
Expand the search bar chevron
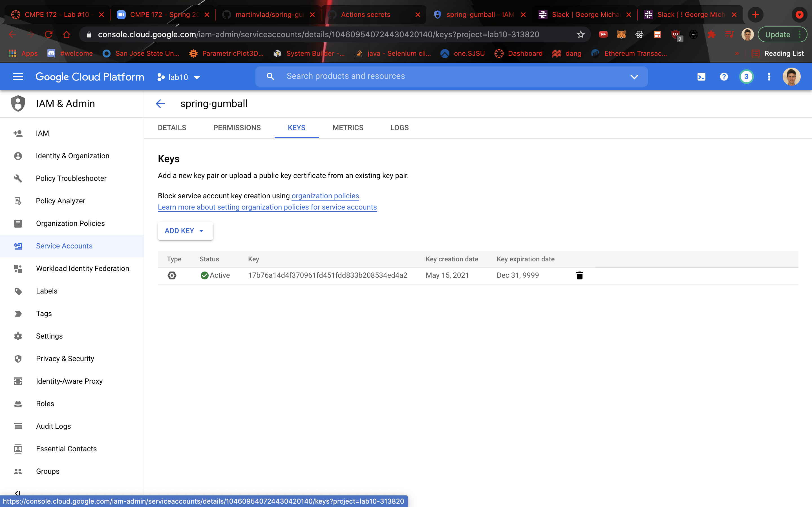point(634,77)
